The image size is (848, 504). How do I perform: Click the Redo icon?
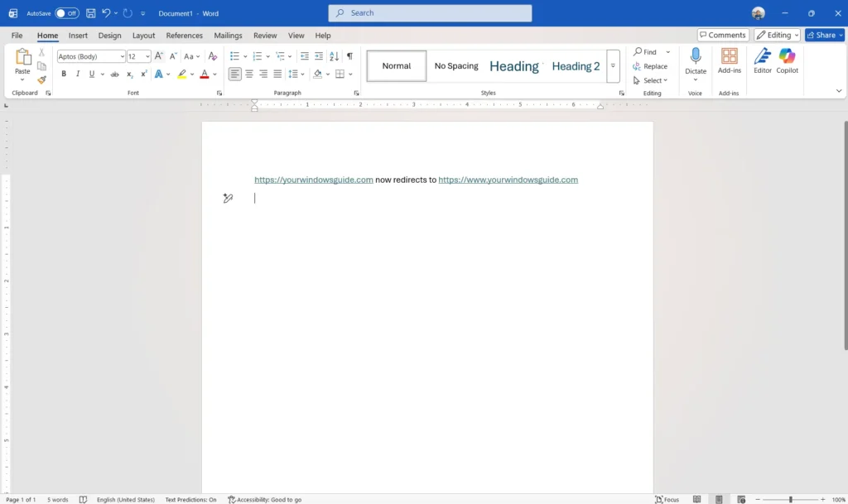pyautogui.click(x=128, y=13)
